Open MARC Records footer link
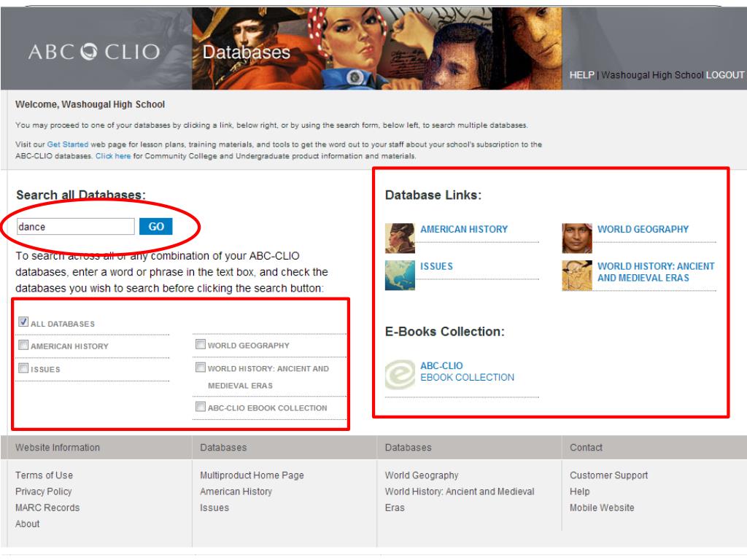 [x=47, y=507]
